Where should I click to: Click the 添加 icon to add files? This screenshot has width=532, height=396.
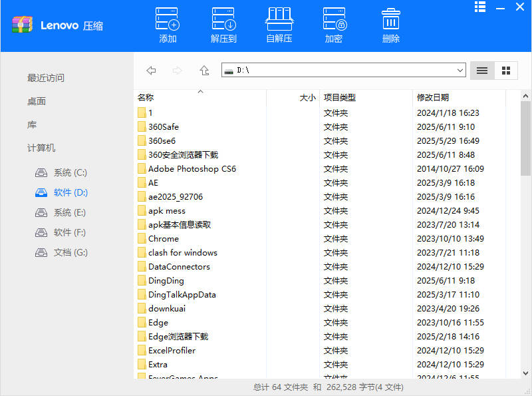[x=166, y=23]
